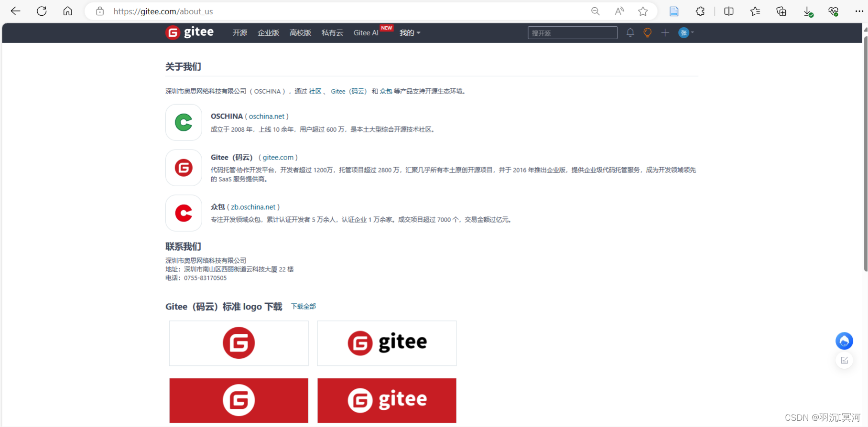Reload the page with the refresh icon
868x427 pixels.
42,11
